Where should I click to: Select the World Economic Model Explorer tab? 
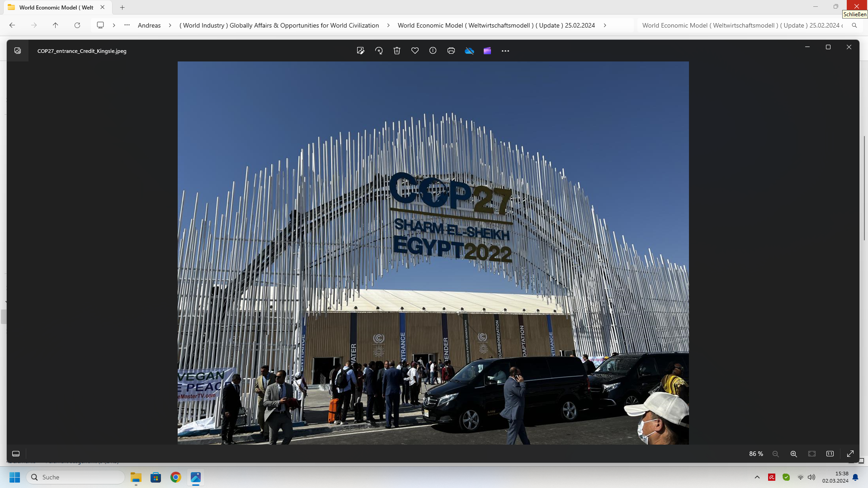[57, 7]
